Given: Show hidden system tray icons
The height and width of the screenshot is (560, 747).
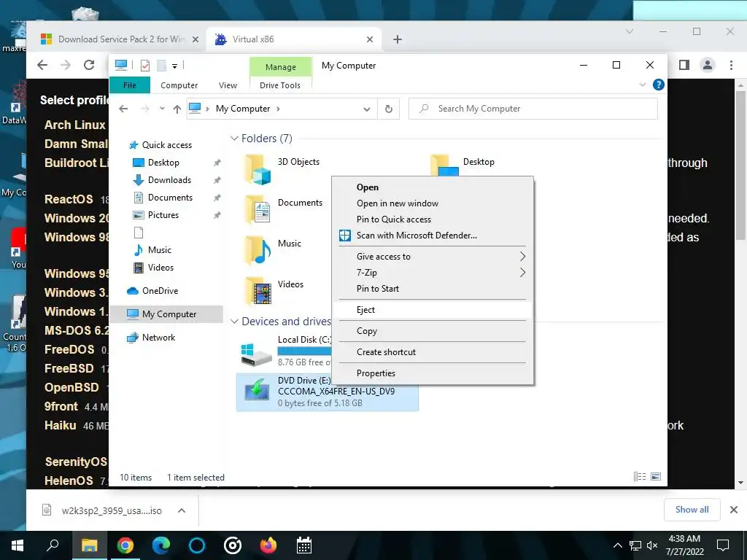Looking at the screenshot, I should click(x=617, y=545).
